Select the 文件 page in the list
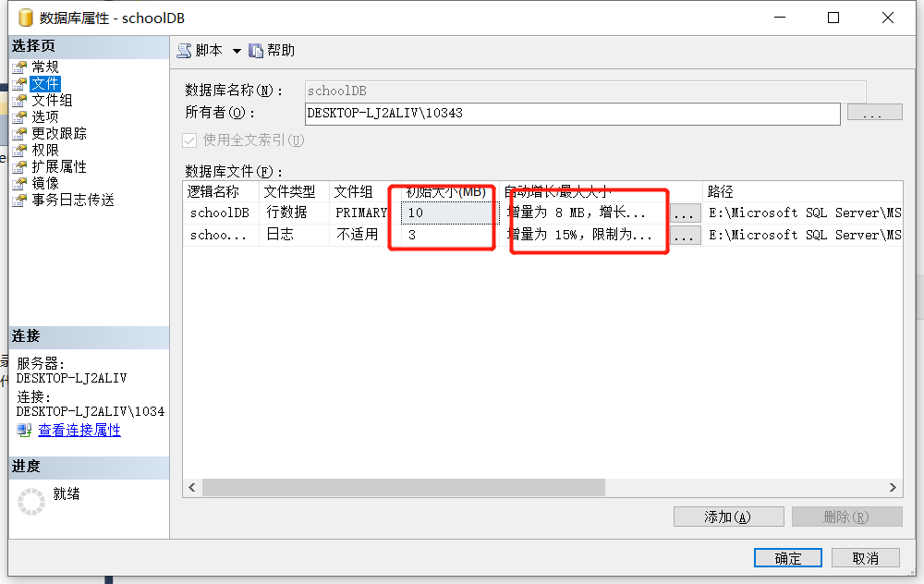 [44, 84]
